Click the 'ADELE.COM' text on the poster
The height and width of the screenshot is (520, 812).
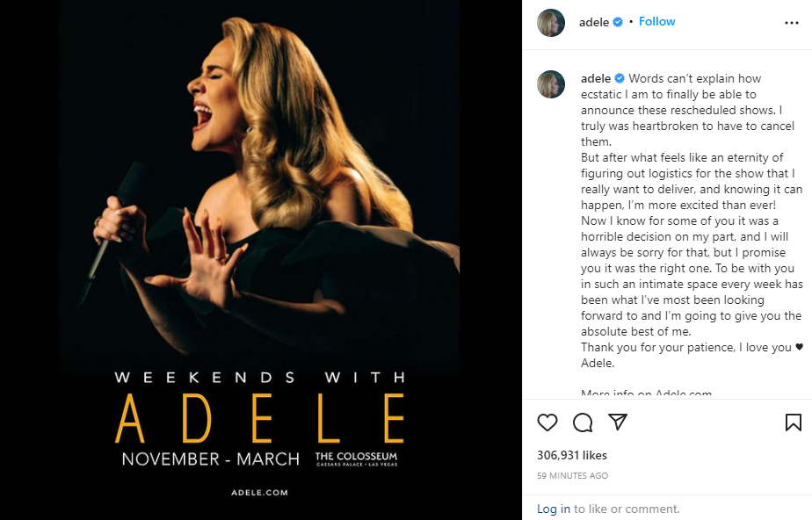click(x=259, y=493)
